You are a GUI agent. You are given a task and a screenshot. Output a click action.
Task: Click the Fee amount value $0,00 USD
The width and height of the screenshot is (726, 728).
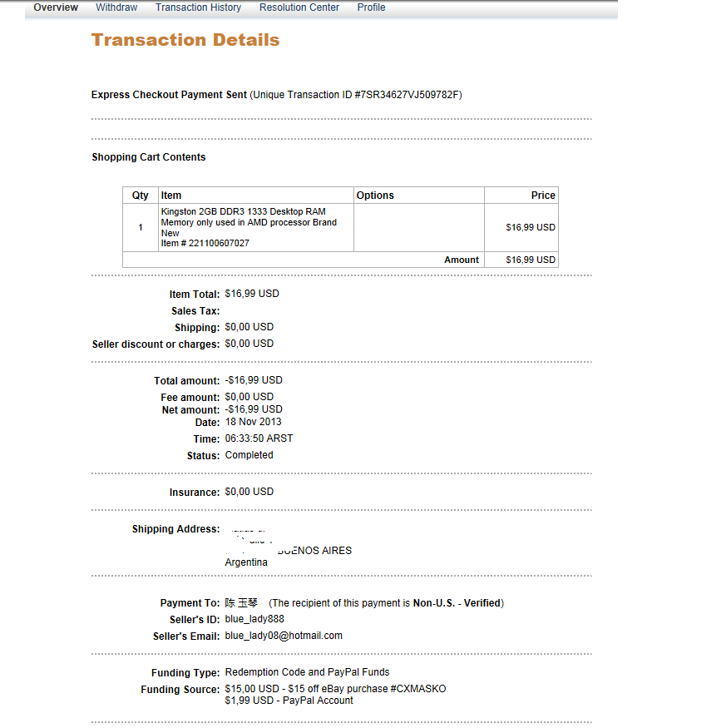pos(249,397)
